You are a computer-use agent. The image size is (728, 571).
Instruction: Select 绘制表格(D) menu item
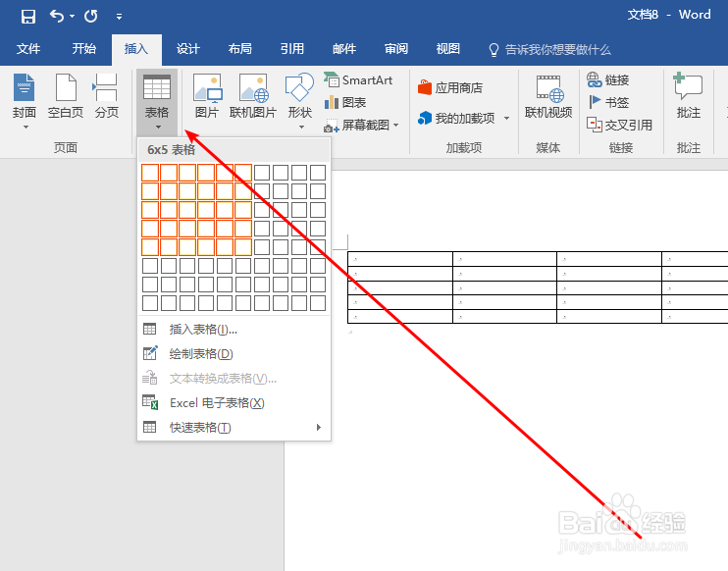click(x=234, y=354)
